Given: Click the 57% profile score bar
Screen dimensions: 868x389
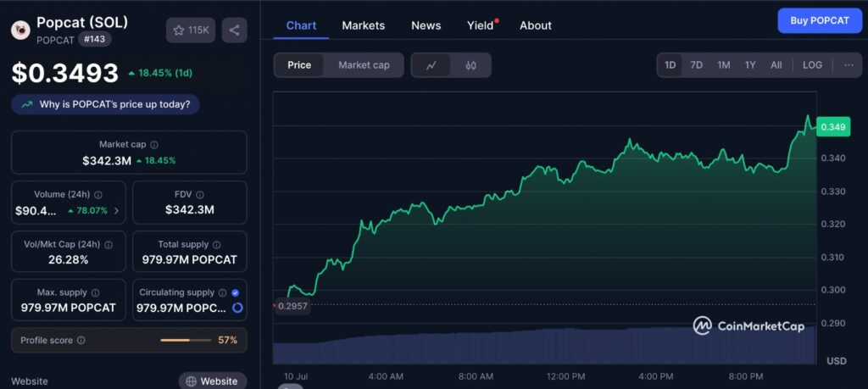Looking at the screenshot, I should 186,341.
